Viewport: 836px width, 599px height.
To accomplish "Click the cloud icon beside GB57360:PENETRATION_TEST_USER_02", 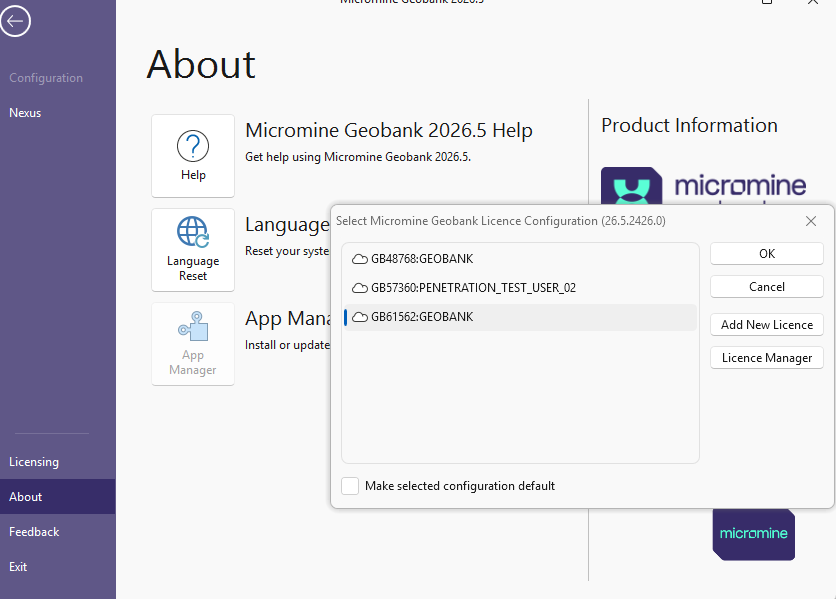I will (x=360, y=288).
